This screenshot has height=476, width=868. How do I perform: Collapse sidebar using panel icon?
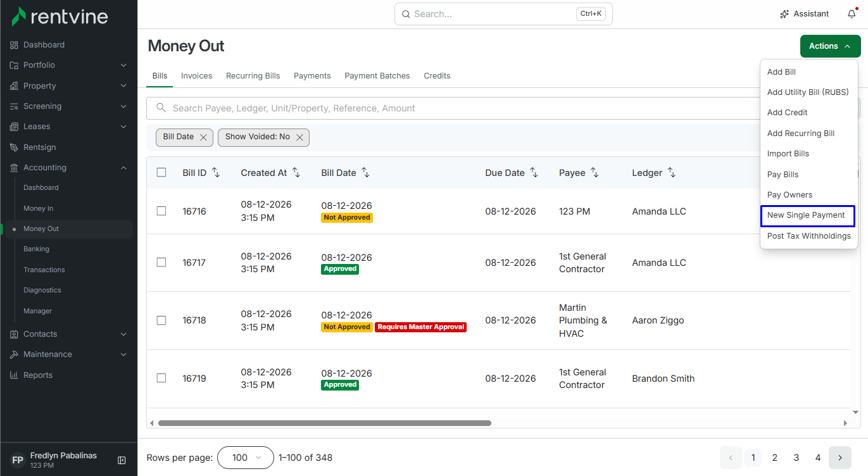(x=122, y=460)
